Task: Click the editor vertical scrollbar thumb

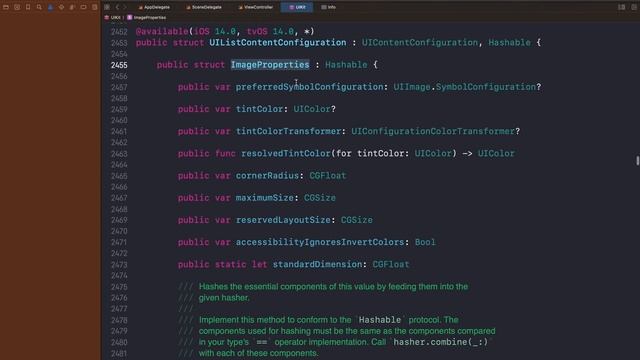Action: tap(637, 160)
